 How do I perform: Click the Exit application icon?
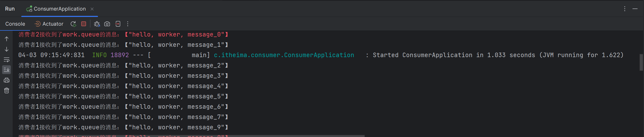118,24
